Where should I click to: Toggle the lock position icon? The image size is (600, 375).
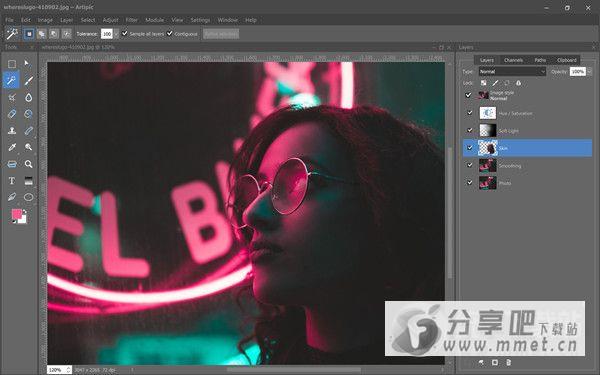(x=507, y=83)
